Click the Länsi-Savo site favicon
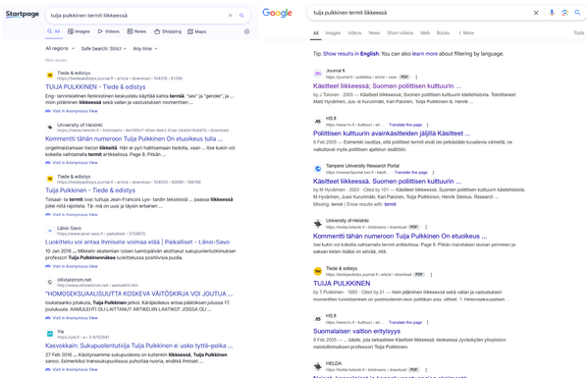 tap(49, 231)
